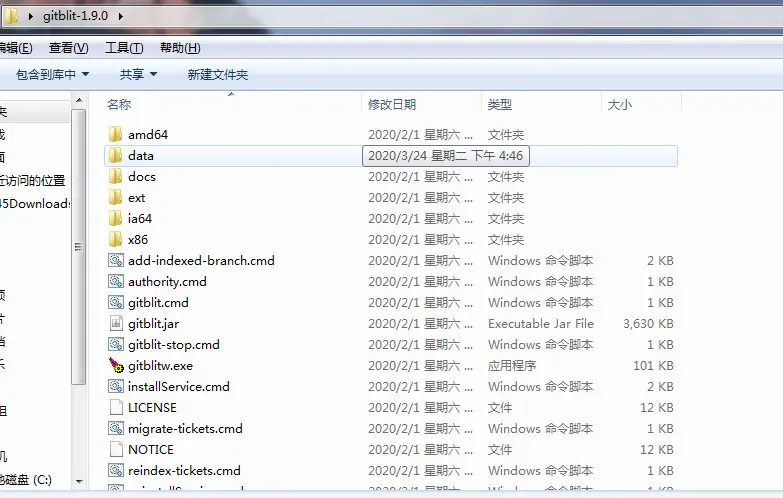Select the file name gitblit-stop.cmd
This screenshot has height=498, width=783.
[x=174, y=345]
